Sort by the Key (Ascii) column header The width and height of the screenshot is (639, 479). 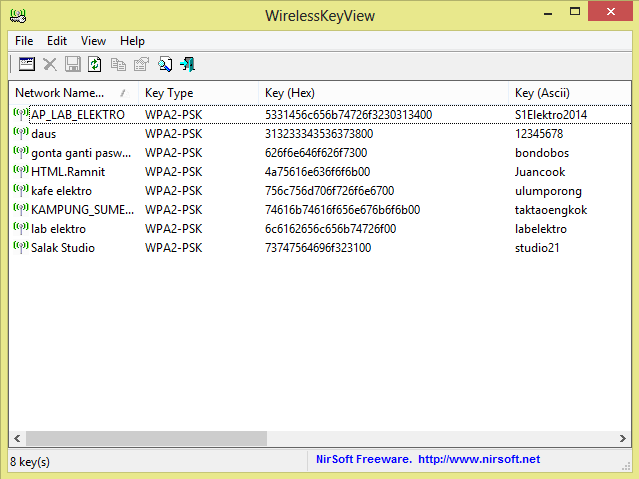click(570, 93)
